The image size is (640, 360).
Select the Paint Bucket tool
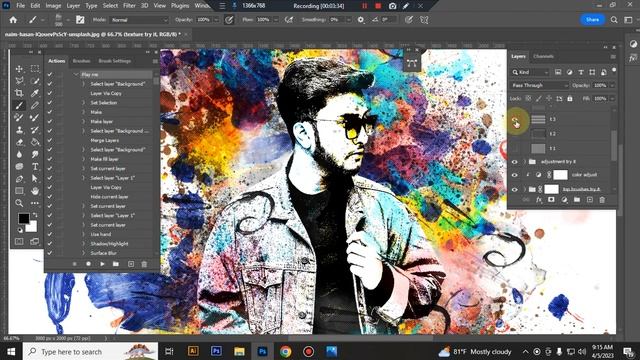pos(35,142)
